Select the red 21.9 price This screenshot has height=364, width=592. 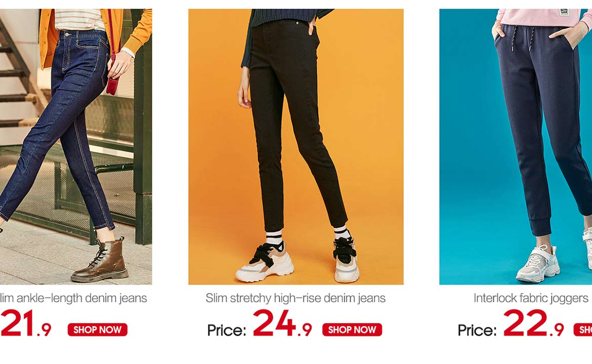click(26, 323)
